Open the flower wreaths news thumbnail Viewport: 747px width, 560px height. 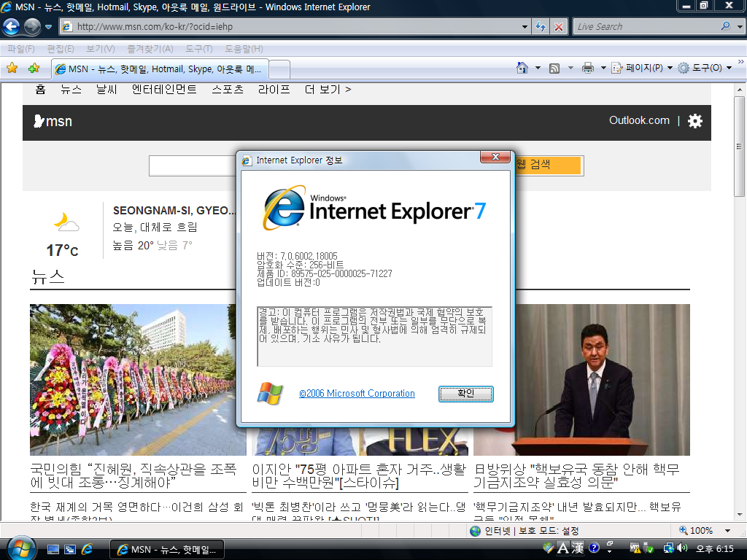138,379
